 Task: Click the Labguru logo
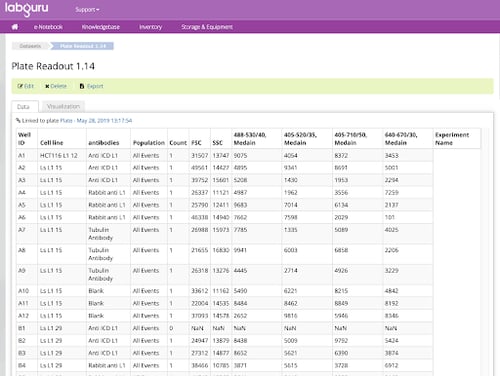[26, 8]
